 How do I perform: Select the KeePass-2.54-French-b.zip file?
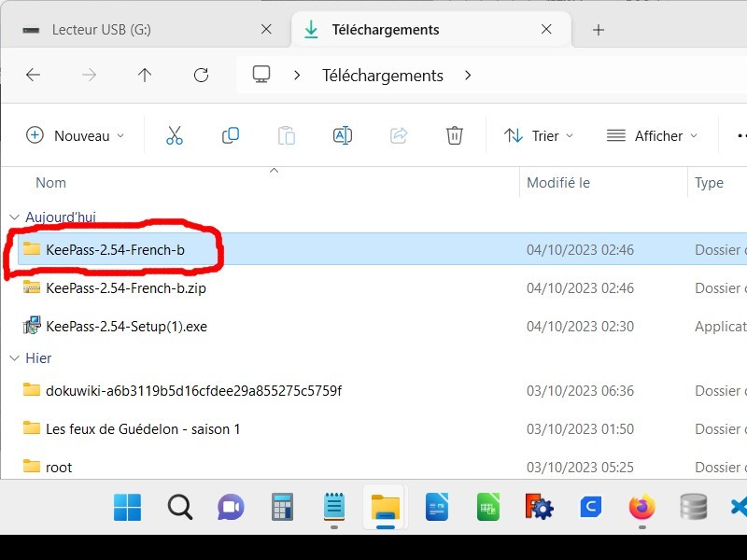click(126, 288)
